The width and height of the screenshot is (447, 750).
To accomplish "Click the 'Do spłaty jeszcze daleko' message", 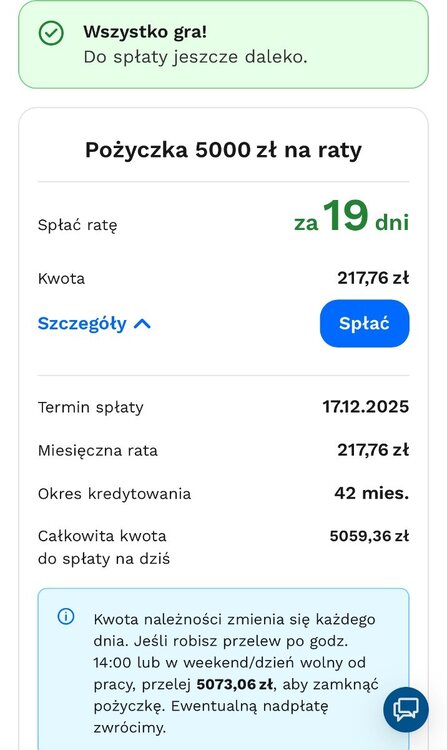I will pyautogui.click(x=195, y=57).
